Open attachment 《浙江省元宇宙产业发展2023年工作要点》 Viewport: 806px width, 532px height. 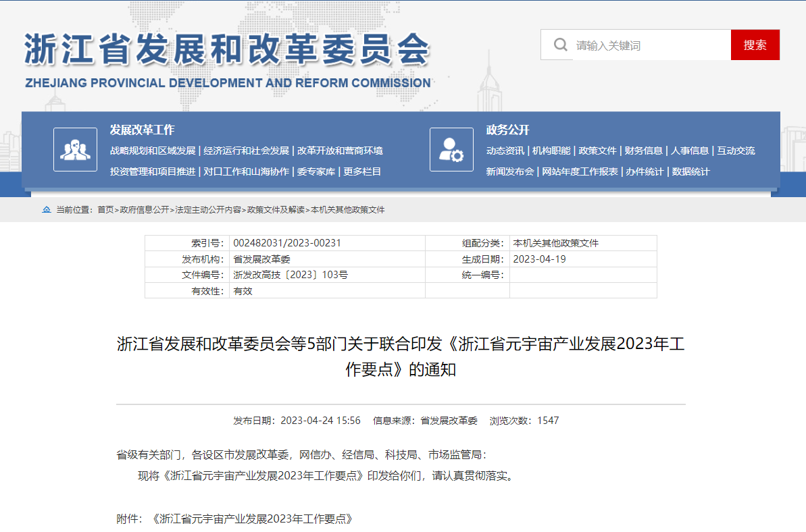pyautogui.click(x=253, y=519)
